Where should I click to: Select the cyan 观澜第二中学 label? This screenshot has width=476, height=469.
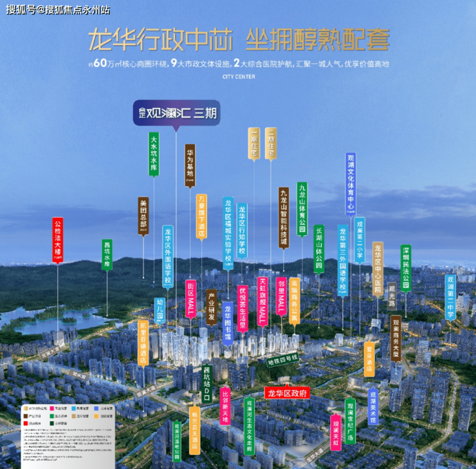click(450, 297)
